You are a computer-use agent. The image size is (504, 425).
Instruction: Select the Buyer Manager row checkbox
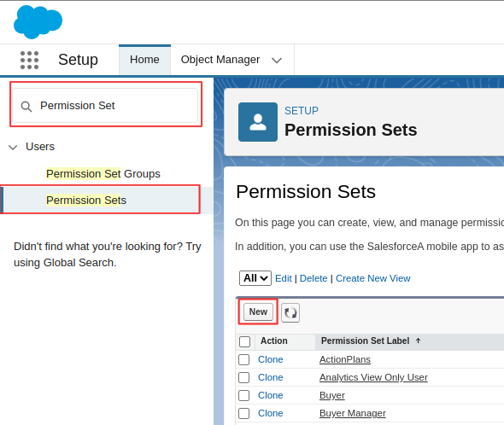coord(244,413)
